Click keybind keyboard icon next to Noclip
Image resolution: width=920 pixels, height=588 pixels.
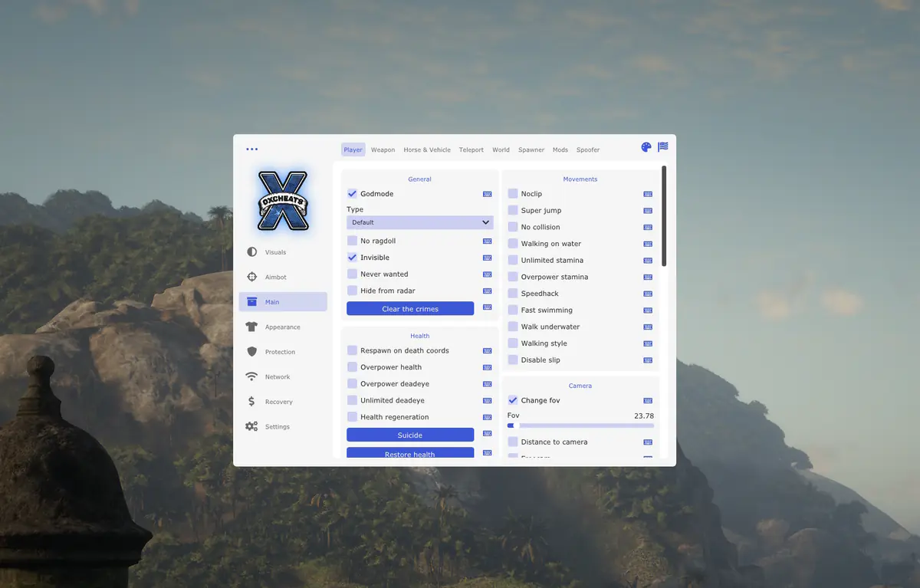pyautogui.click(x=648, y=194)
